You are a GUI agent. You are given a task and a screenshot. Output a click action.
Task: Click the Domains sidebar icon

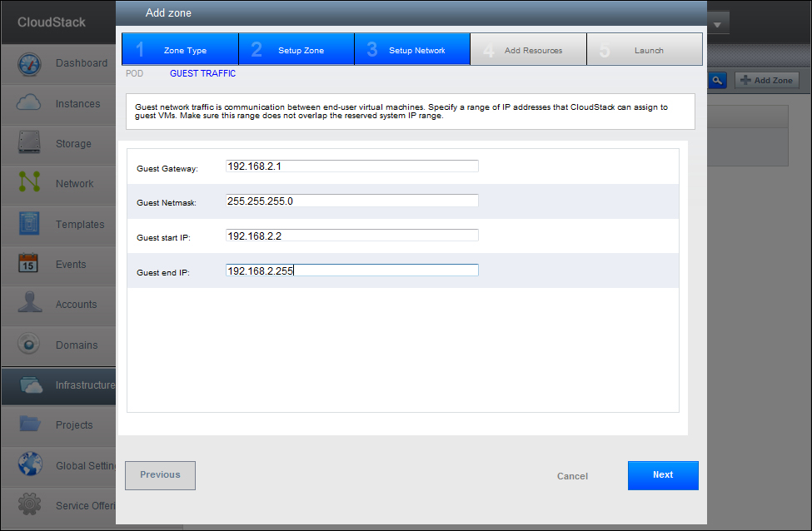tap(29, 345)
